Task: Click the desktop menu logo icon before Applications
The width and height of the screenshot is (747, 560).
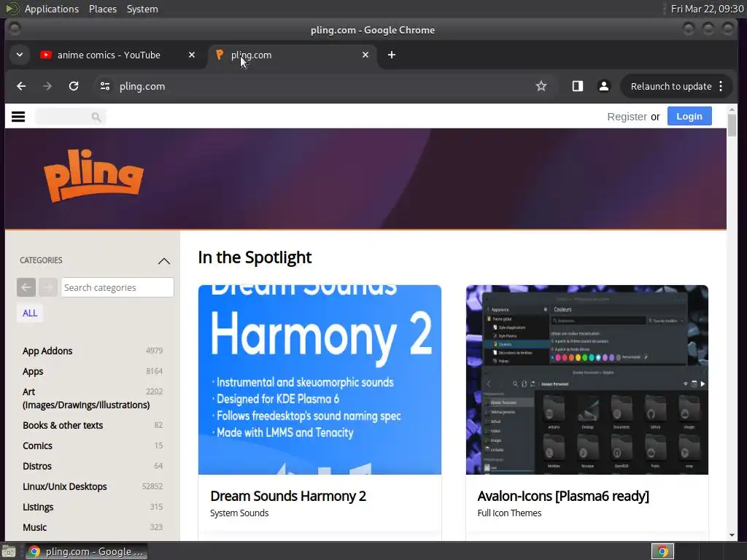Action: (x=12, y=9)
